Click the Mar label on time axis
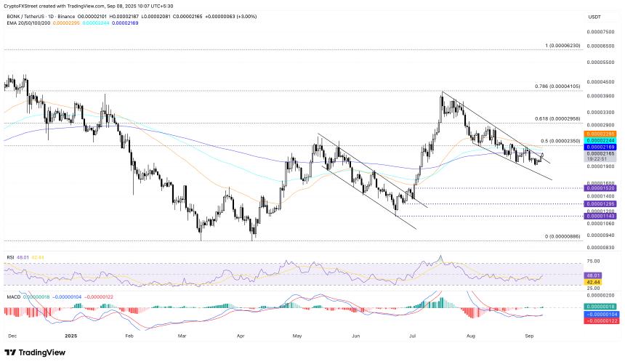Viewport: 625px width, 364px height. point(182,336)
